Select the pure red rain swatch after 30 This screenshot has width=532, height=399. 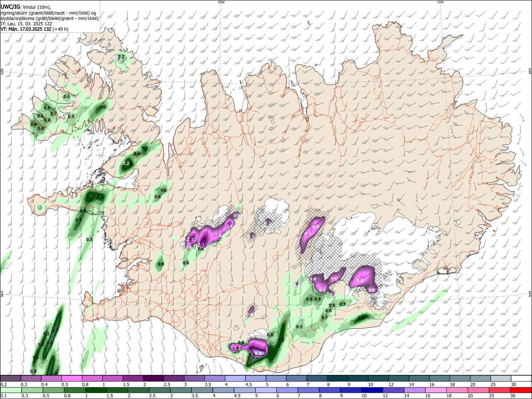click(520, 390)
